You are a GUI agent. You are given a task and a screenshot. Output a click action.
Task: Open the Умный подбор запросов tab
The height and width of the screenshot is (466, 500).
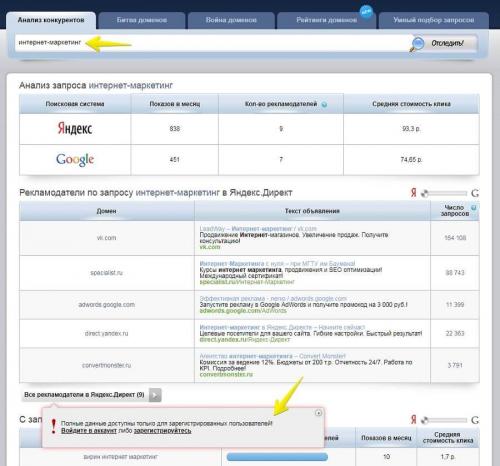click(433, 20)
